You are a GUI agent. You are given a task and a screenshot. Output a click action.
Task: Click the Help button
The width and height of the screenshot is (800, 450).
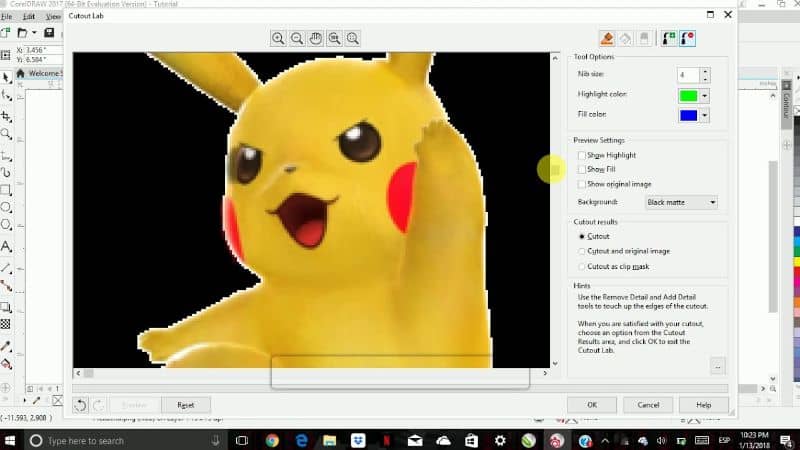click(704, 405)
